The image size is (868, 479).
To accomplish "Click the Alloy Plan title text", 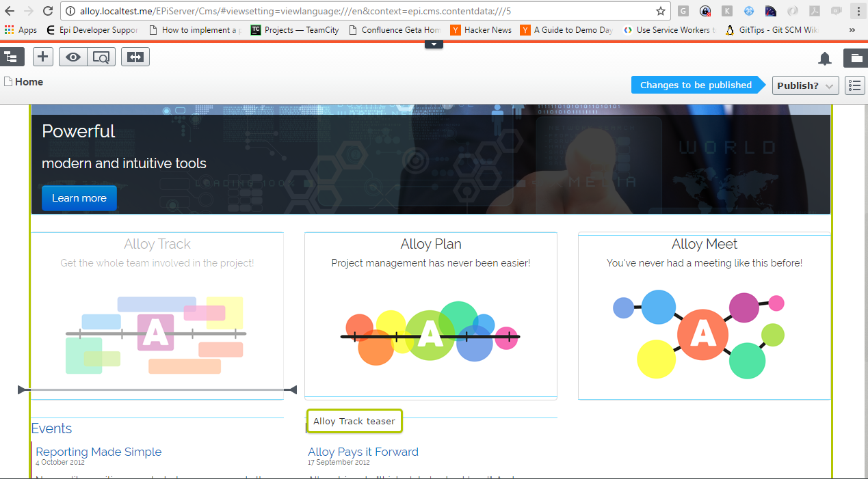I will pyautogui.click(x=431, y=244).
